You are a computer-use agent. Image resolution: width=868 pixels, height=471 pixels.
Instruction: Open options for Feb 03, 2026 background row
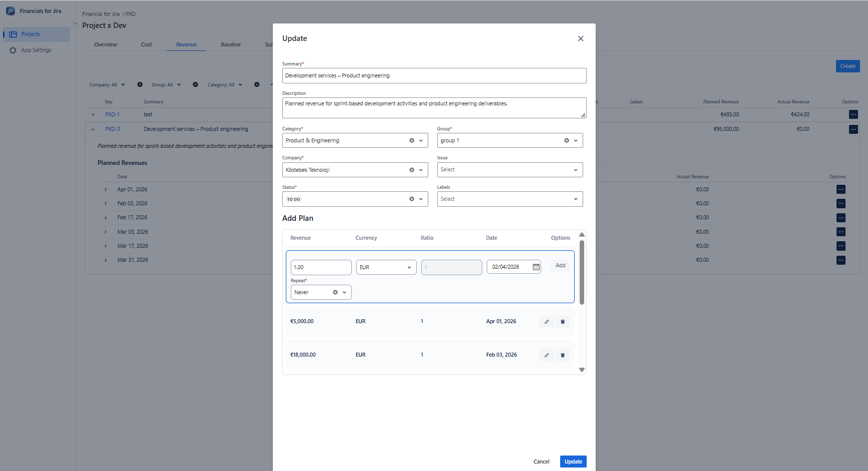(841, 204)
